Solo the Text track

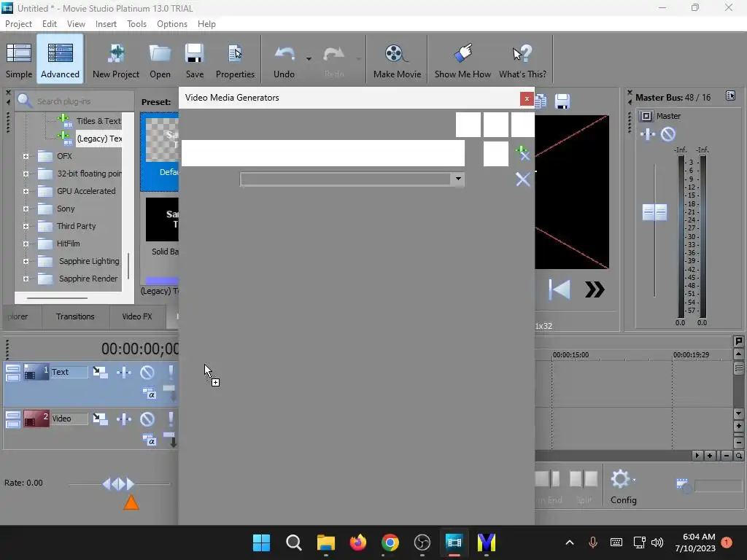[171, 372]
